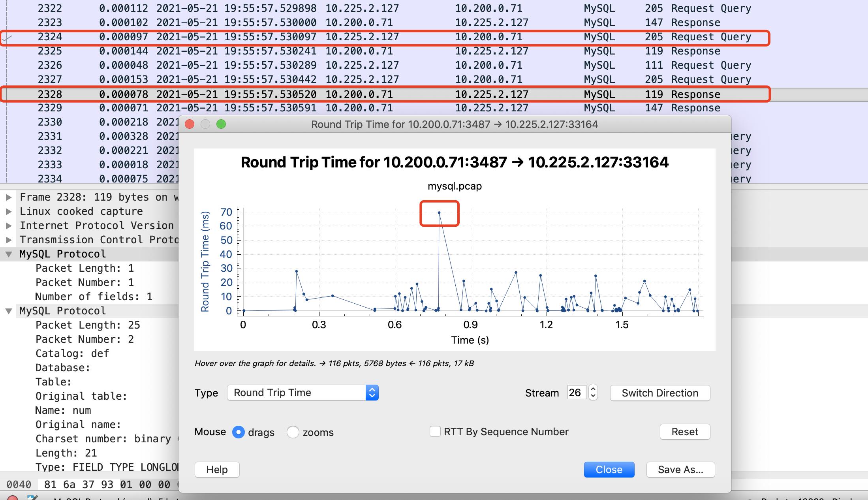Click the red close button on dialog
868x500 pixels.
191,124
